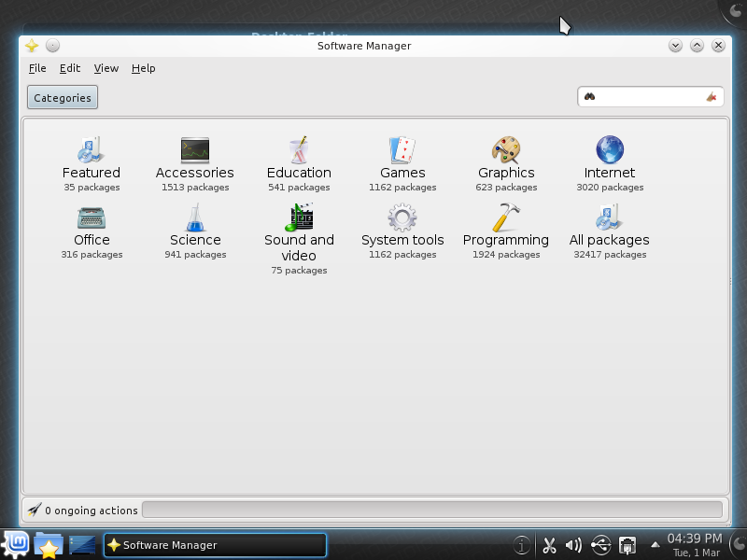Open the Accessories category icon

[x=194, y=159]
